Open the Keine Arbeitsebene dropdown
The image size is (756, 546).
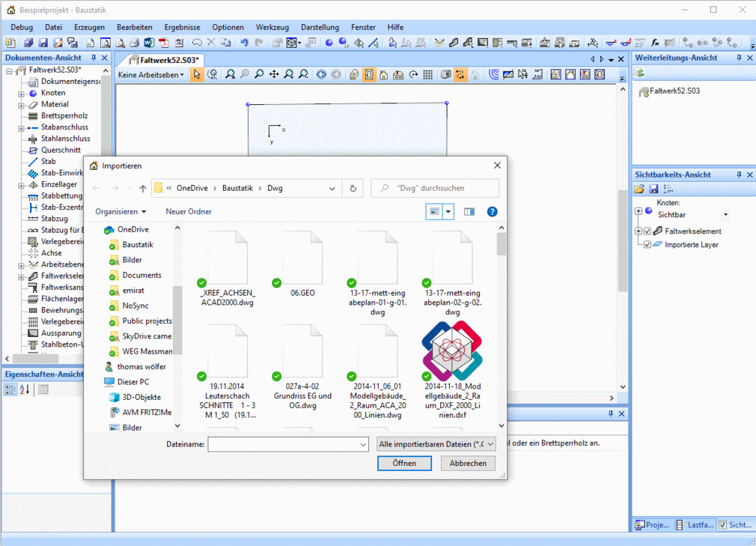[x=150, y=74]
